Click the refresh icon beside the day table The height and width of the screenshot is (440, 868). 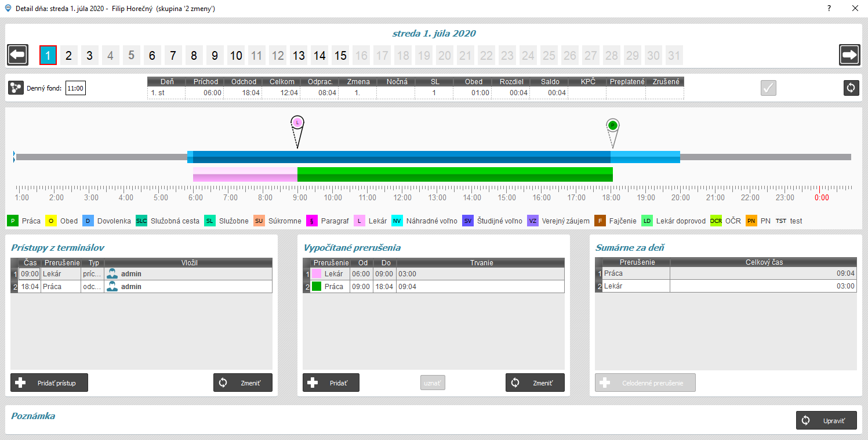point(851,88)
